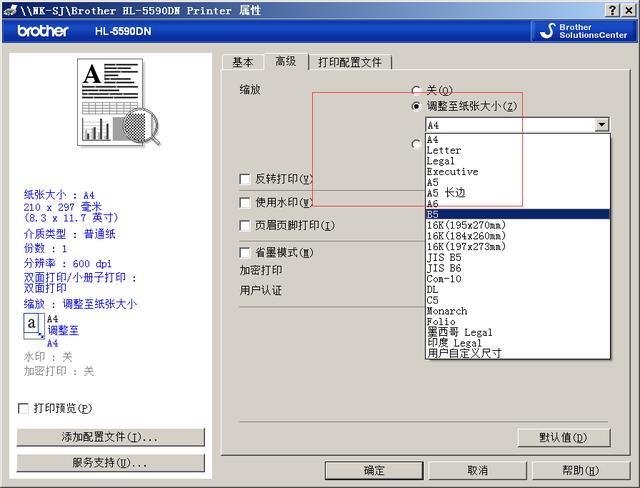Viewport: 640px width, 488px height.
Task: Choose Com-10 envelope size
Action: (518, 278)
